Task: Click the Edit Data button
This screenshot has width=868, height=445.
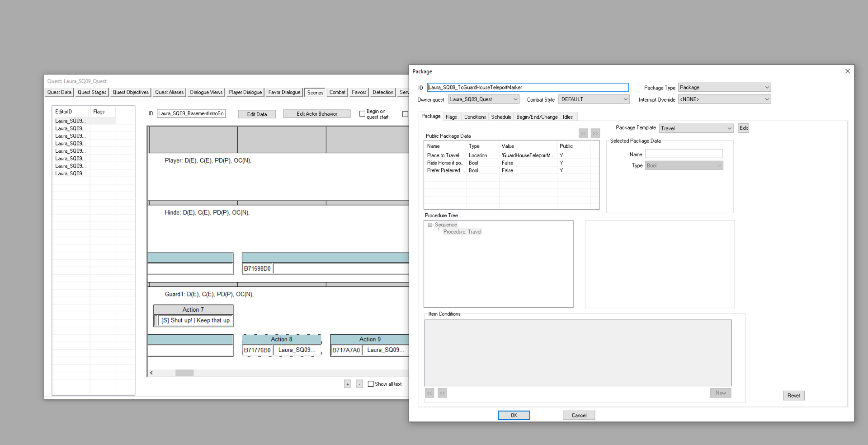Action: click(x=257, y=114)
